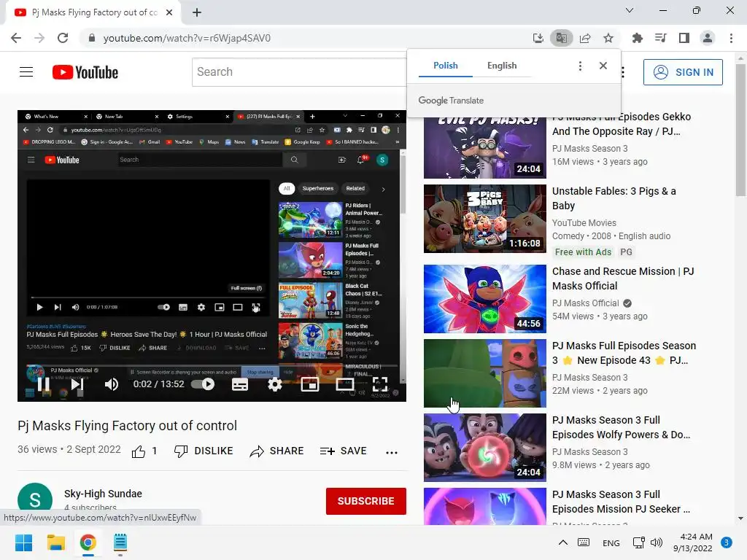Click the DISLIKE button
Screen dimensions: 747x560
[204, 451]
